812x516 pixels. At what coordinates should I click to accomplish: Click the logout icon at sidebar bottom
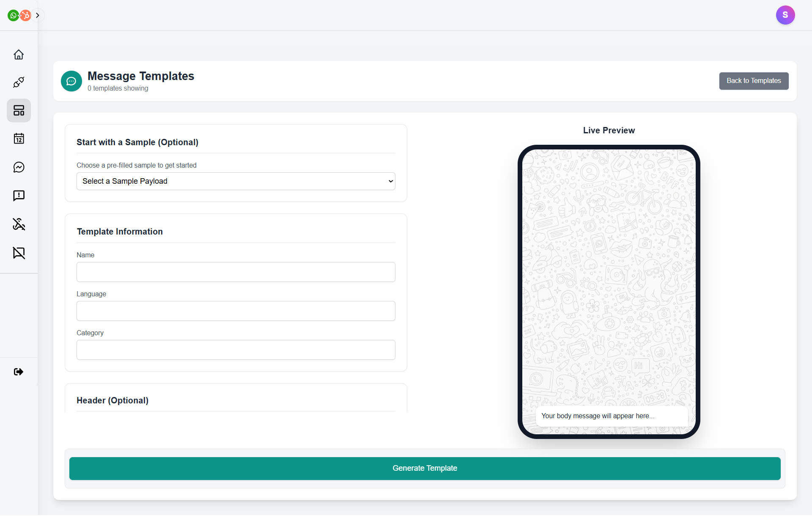point(19,372)
